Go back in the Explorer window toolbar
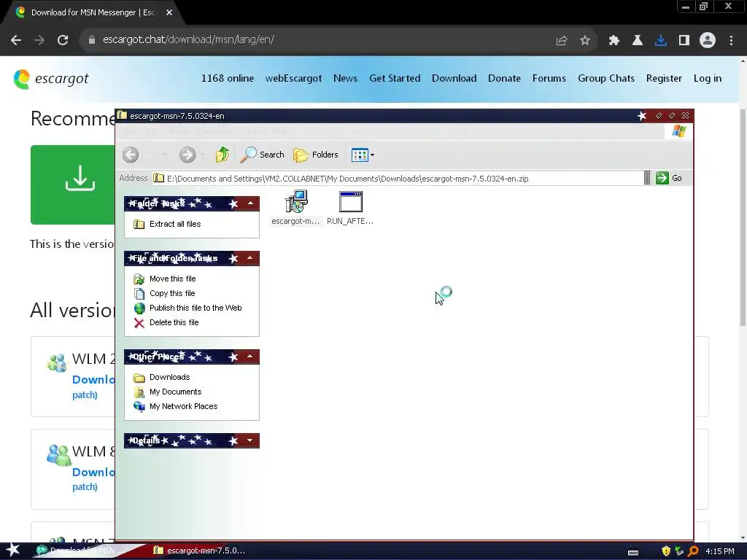 131,155
